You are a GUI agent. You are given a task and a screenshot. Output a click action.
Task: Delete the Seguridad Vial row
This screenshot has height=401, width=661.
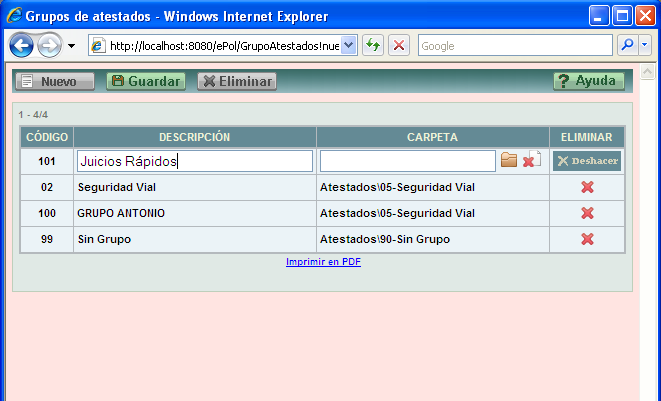[x=587, y=187]
